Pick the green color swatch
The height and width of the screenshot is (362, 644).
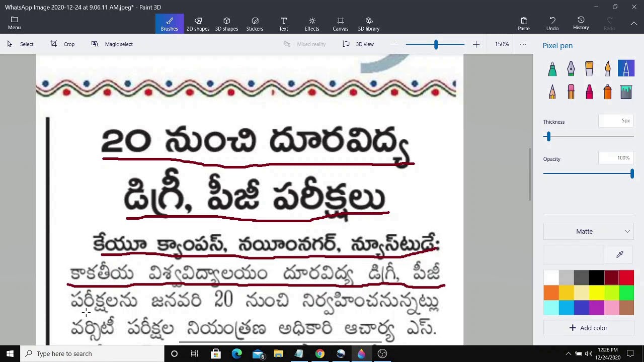[x=626, y=293]
